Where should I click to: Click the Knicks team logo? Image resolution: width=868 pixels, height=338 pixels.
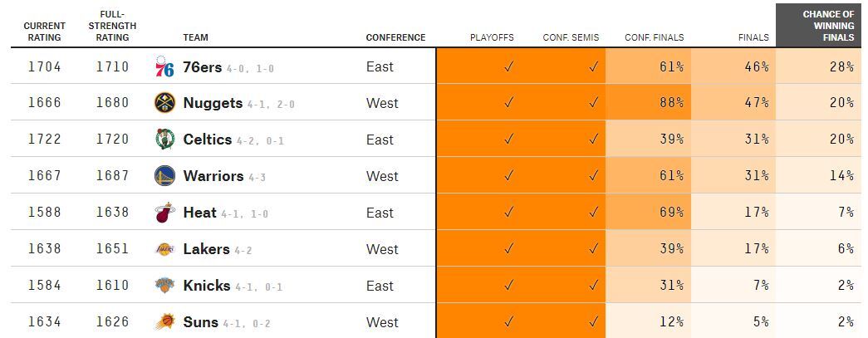pyautogui.click(x=164, y=286)
